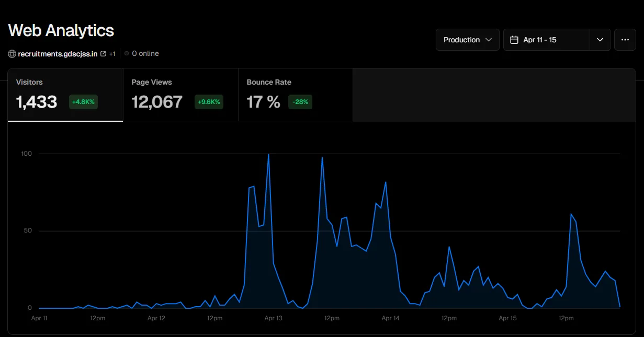Select the Visitors tab
The height and width of the screenshot is (337, 644).
(x=65, y=95)
